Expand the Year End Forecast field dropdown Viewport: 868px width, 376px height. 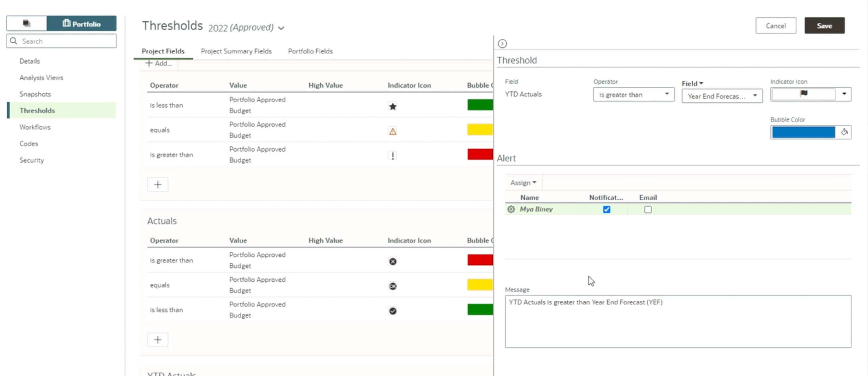[x=721, y=96]
